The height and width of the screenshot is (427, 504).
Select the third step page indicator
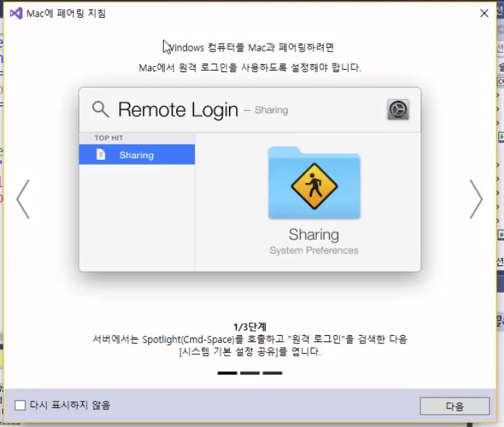coord(272,373)
